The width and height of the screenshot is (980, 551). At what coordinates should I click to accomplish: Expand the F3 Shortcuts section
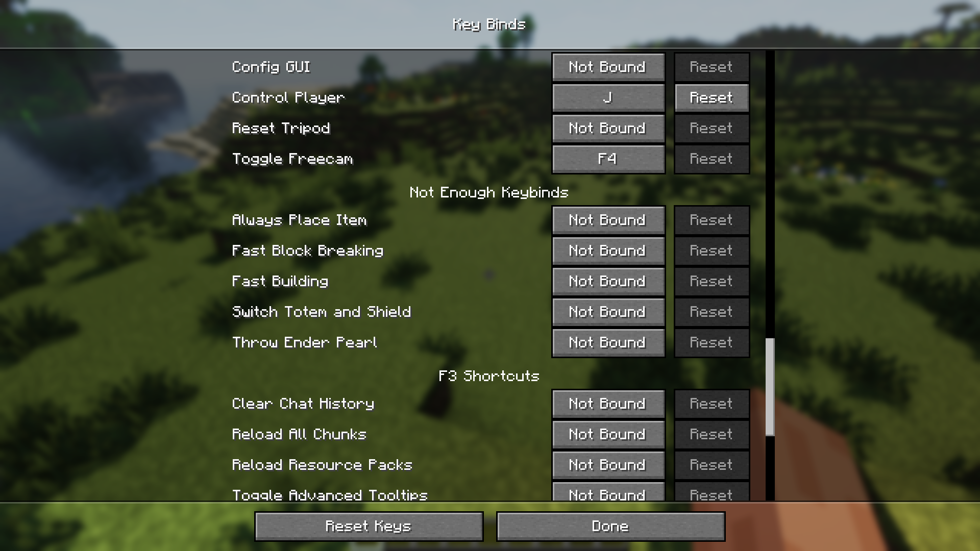(x=489, y=375)
